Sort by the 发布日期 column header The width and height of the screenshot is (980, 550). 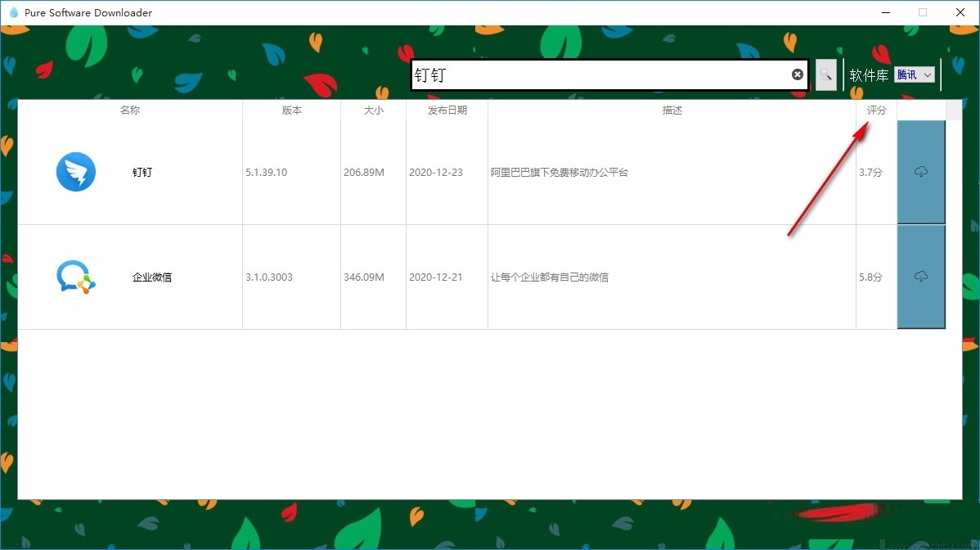click(x=447, y=110)
